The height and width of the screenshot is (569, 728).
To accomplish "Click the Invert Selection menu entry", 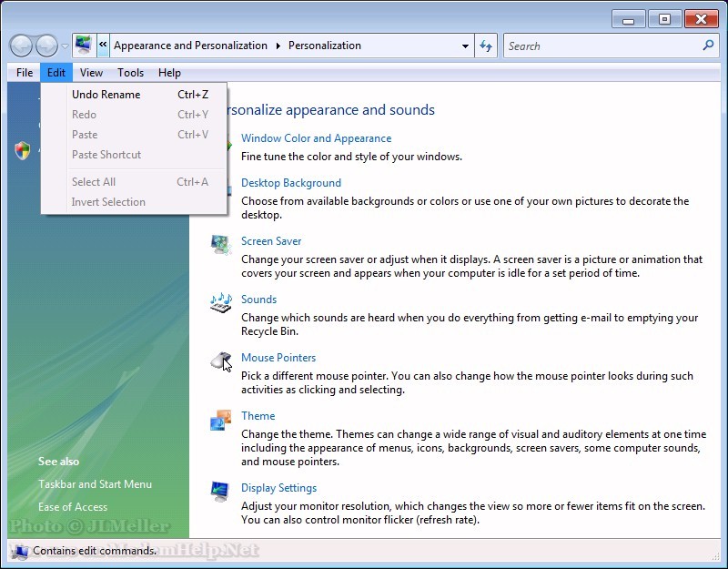I will pos(134,201).
